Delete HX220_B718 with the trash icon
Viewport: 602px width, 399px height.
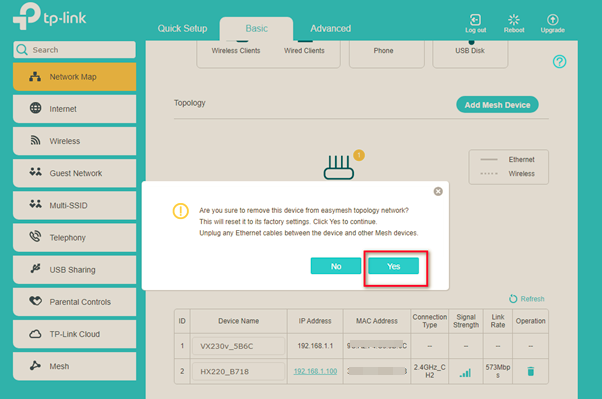pos(531,371)
